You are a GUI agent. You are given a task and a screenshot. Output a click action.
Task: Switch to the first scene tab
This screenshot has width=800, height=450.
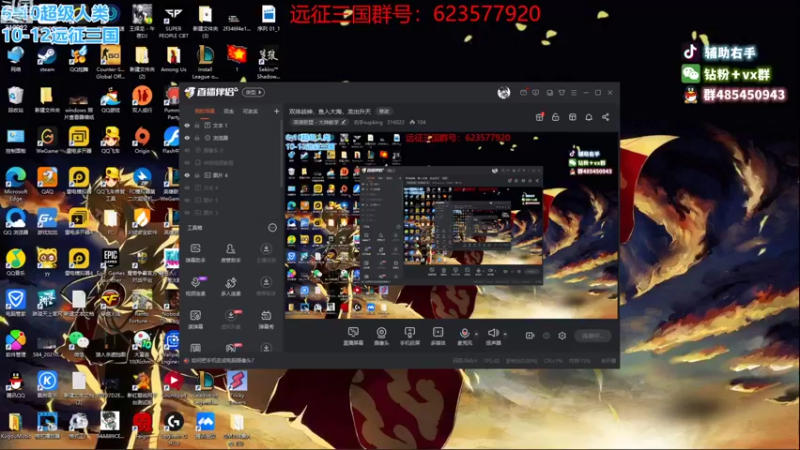(x=205, y=111)
